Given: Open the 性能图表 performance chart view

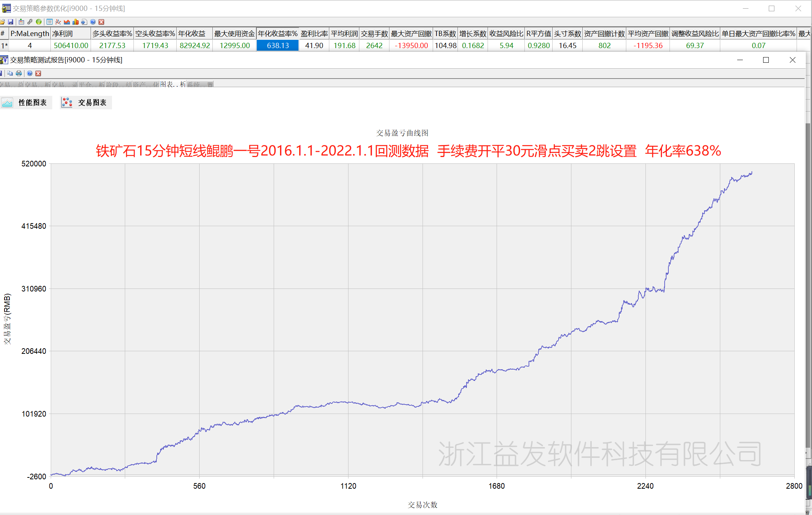Looking at the screenshot, I should point(26,103).
